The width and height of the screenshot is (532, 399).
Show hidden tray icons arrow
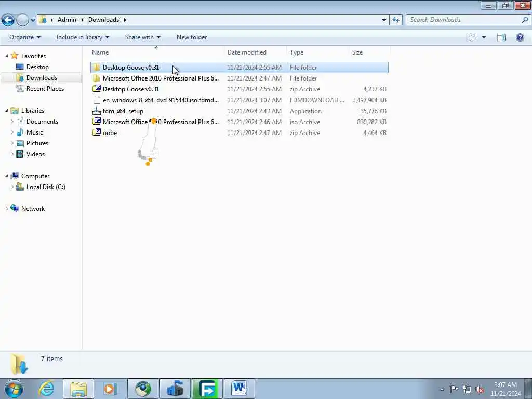click(442, 389)
